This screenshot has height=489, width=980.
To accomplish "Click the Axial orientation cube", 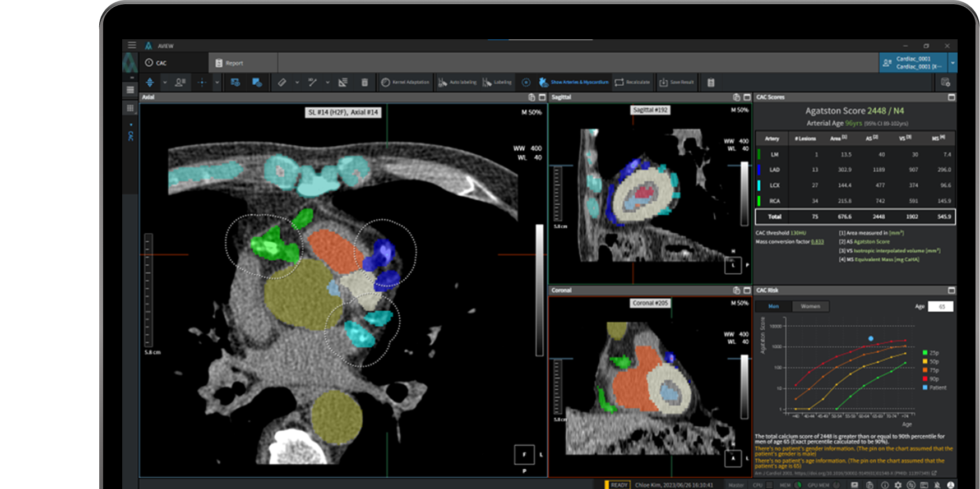I will 524,454.
